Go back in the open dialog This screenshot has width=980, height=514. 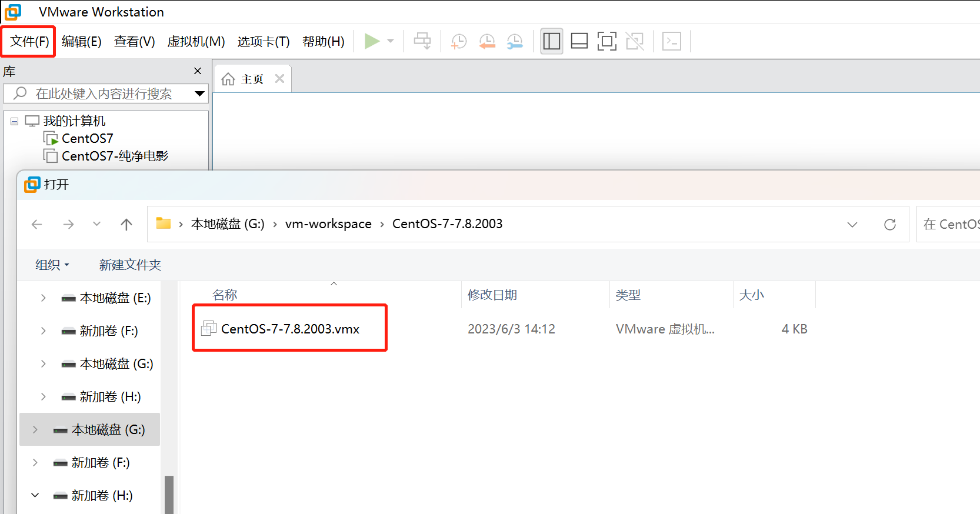tap(37, 224)
